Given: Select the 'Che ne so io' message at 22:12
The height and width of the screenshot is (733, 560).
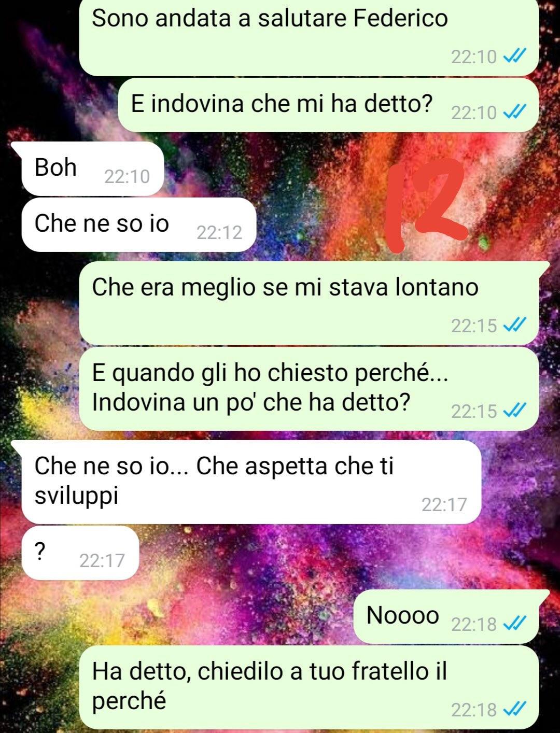Looking at the screenshot, I should click(139, 225).
